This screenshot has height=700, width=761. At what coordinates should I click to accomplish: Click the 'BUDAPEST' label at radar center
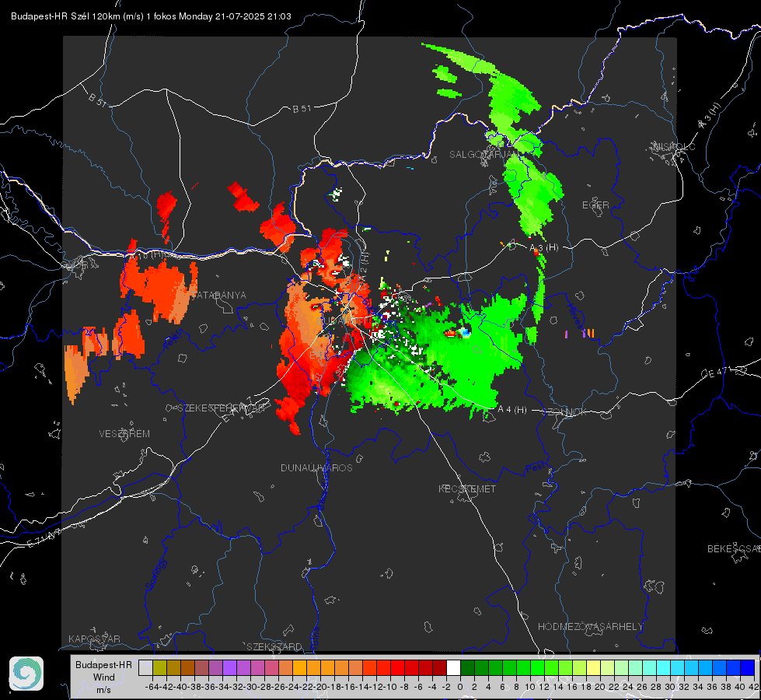[x=344, y=321]
